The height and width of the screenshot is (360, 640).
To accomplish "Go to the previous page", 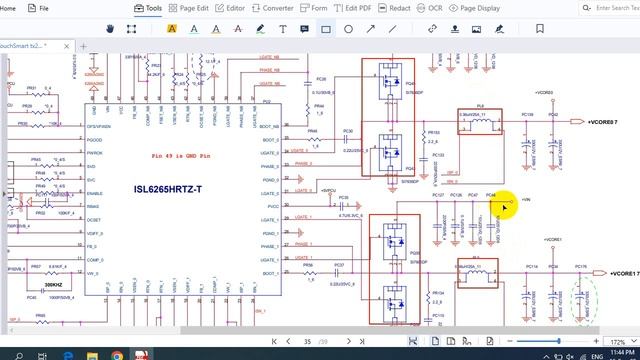I will pyautogui.click(x=288, y=341).
